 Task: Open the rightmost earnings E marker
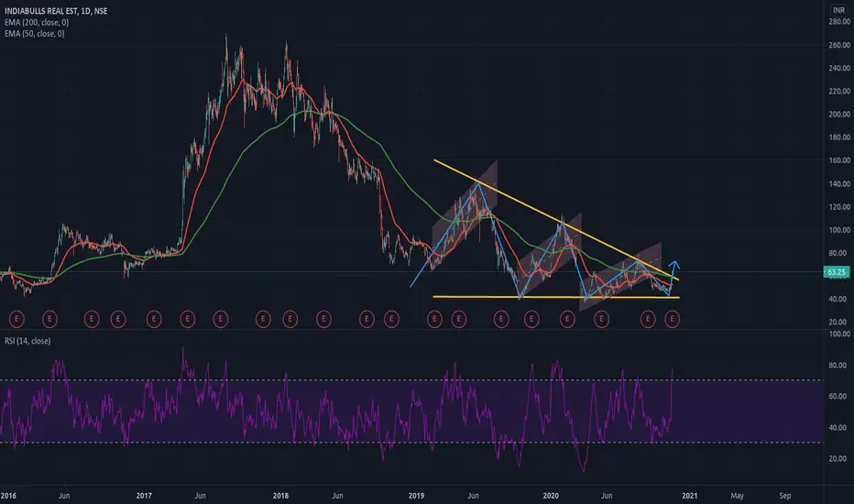pos(672,319)
